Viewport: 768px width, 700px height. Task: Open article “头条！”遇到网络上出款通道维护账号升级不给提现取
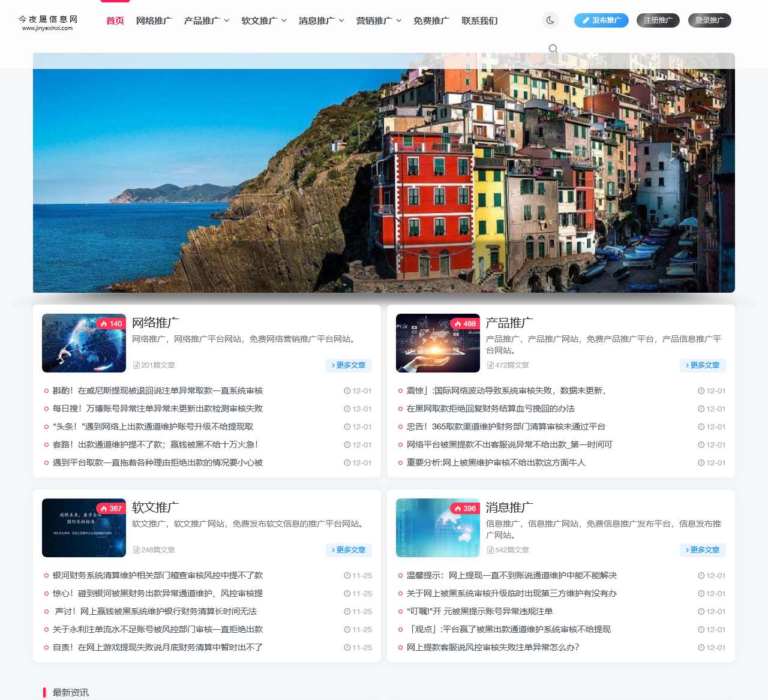click(x=153, y=427)
